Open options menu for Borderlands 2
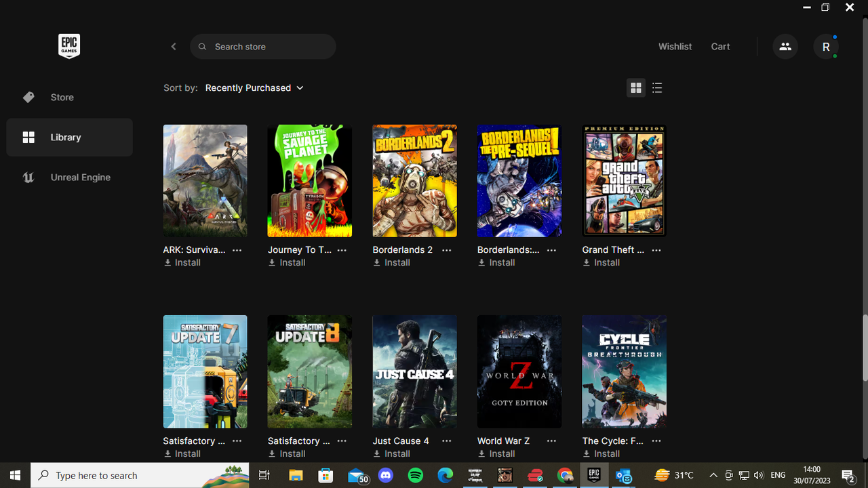The width and height of the screenshot is (868, 488). pyautogui.click(x=446, y=250)
